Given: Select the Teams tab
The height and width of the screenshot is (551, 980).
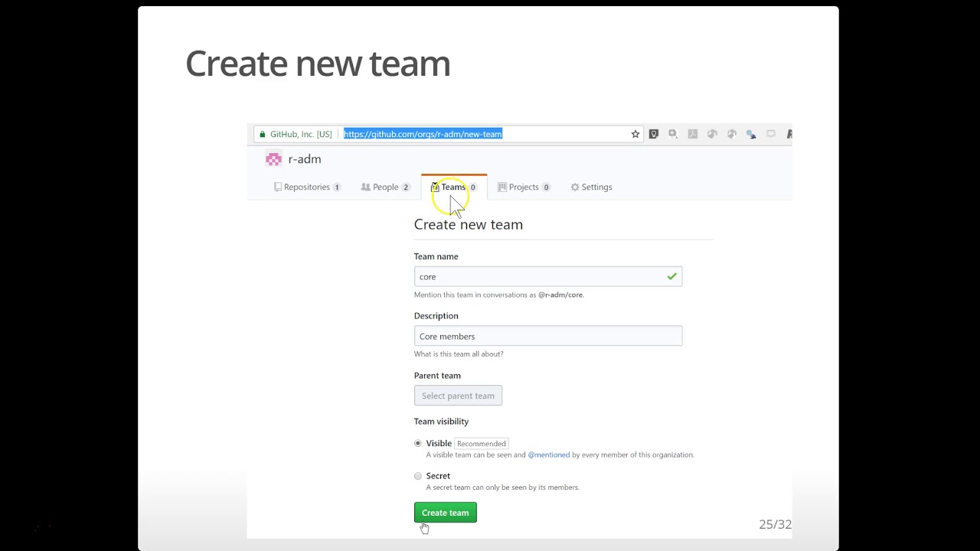Looking at the screenshot, I should 453,187.
